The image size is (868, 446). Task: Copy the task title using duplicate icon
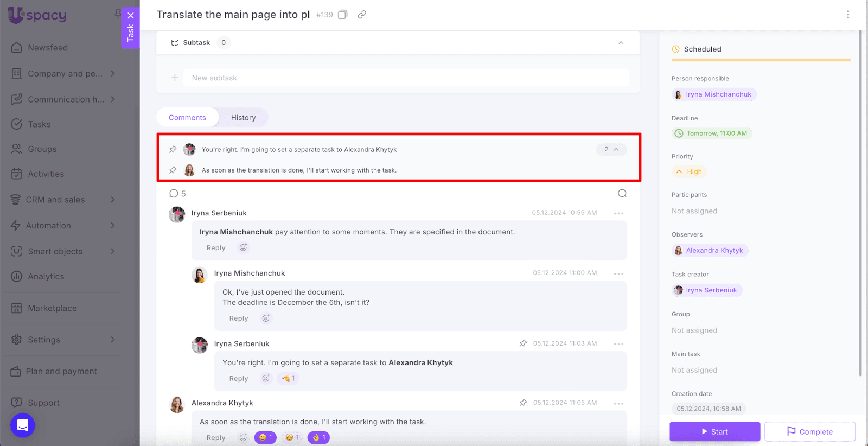[342, 15]
